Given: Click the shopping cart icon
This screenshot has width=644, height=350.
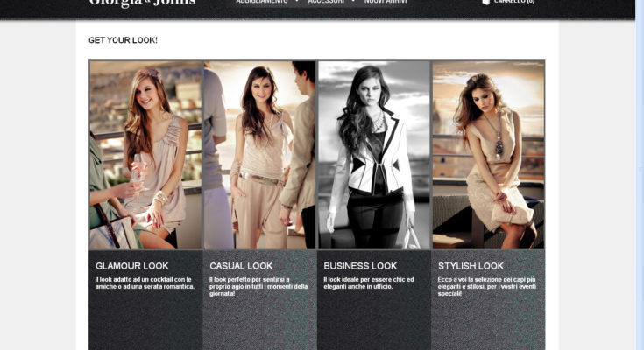Looking at the screenshot, I should point(486,3).
